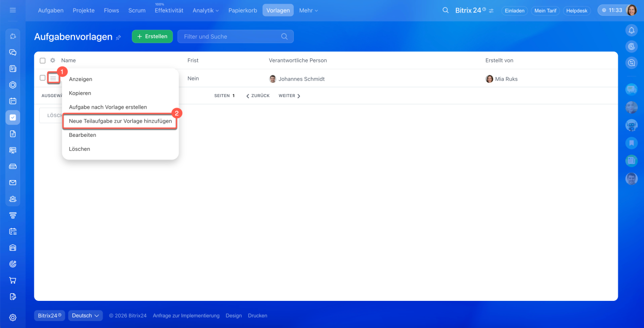The height and width of the screenshot is (328, 644).
Task: Select Neue Teilaufgabe zur Vorlage hinzufügen
Action: click(120, 121)
